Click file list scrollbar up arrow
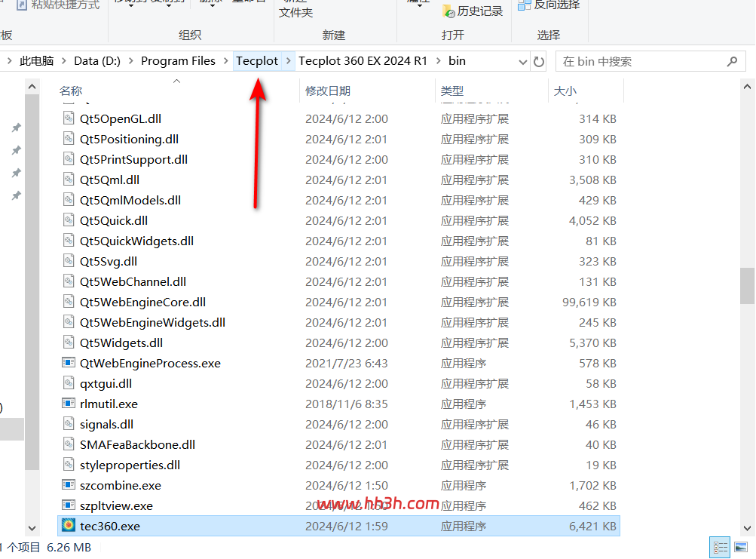756x559 pixels. [x=747, y=87]
